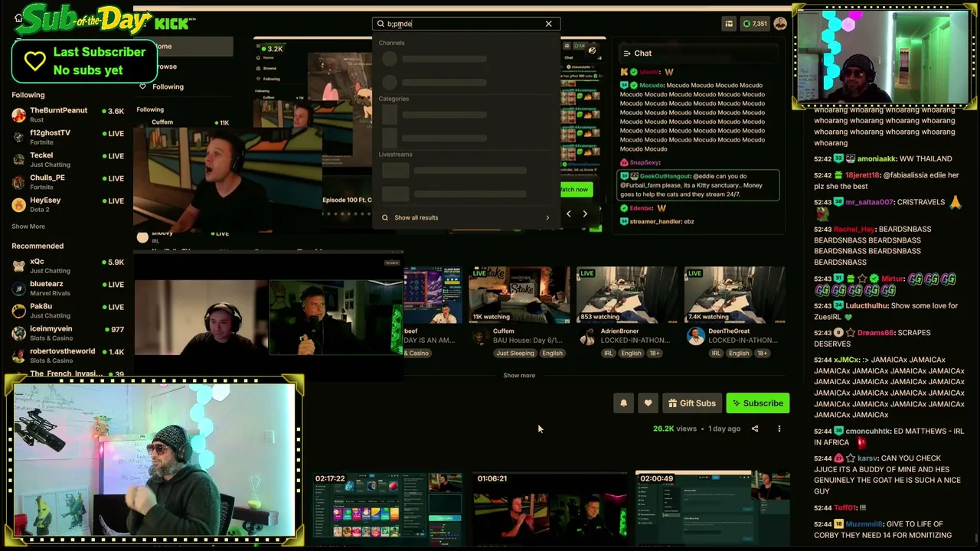This screenshot has width=980, height=551.
Task: Open Following in the Kick navigation
Action: click(168, 86)
